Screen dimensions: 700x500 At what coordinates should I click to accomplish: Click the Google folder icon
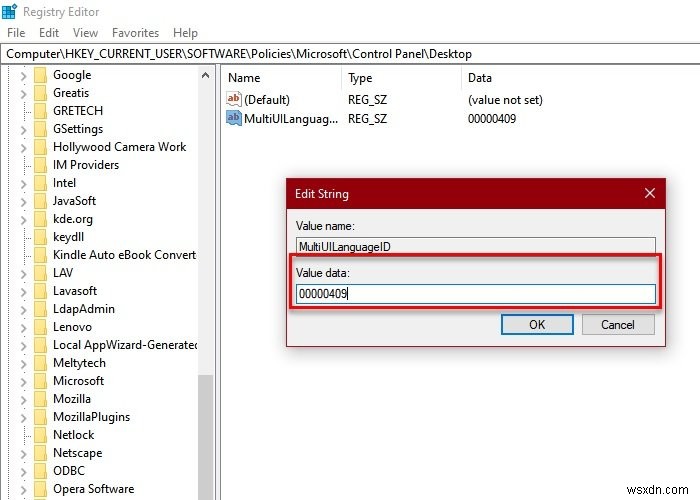point(40,75)
